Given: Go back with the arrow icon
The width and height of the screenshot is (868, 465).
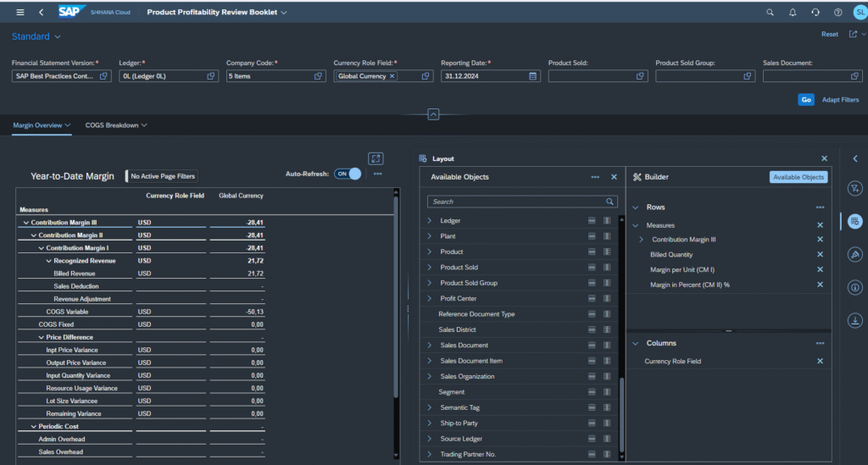Looking at the screenshot, I should point(41,12).
